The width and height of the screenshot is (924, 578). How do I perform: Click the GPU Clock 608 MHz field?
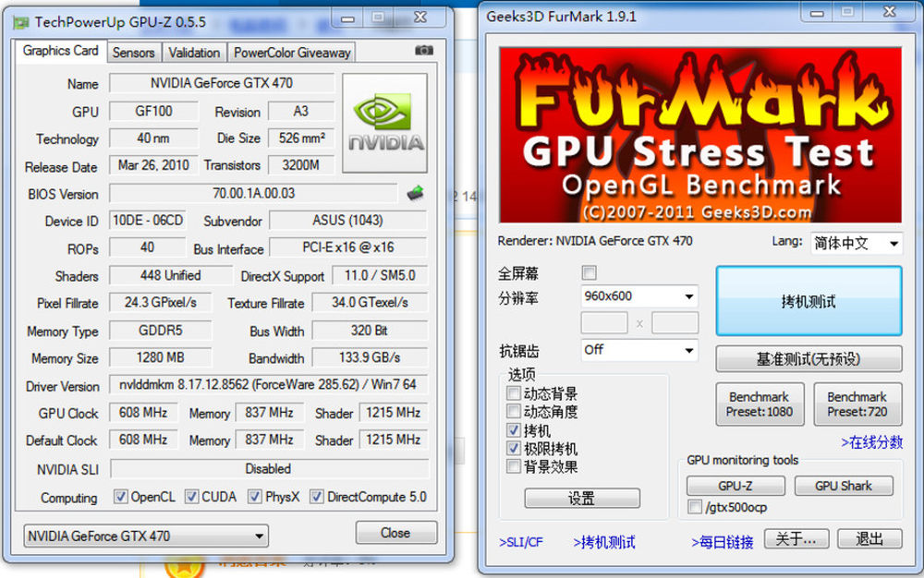coord(143,412)
